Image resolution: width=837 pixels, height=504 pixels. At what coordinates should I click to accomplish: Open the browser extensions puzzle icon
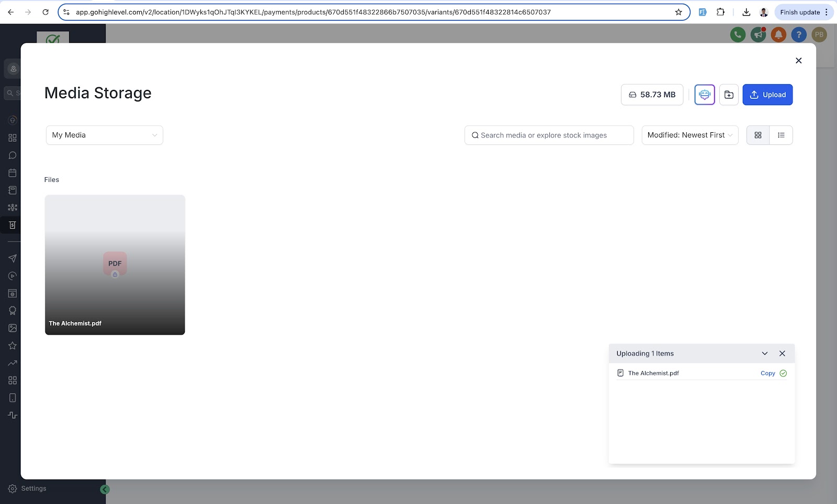[721, 12]
